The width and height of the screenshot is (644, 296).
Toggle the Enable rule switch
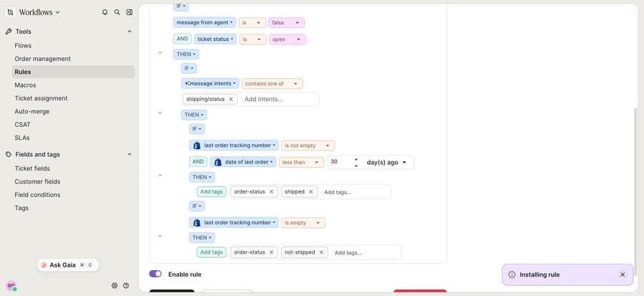pos(155,274)
